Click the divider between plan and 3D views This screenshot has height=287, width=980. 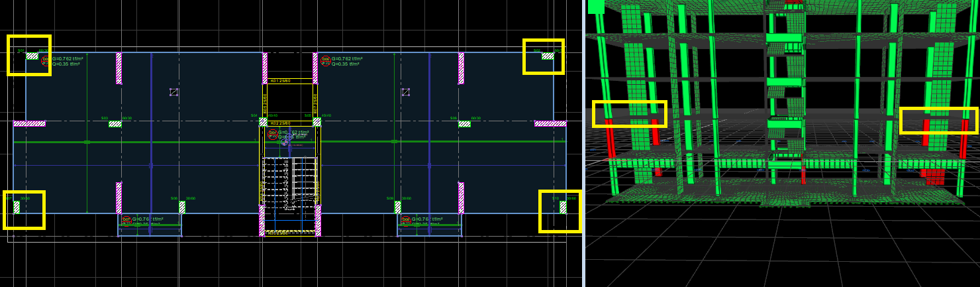[x=583, y=143]
